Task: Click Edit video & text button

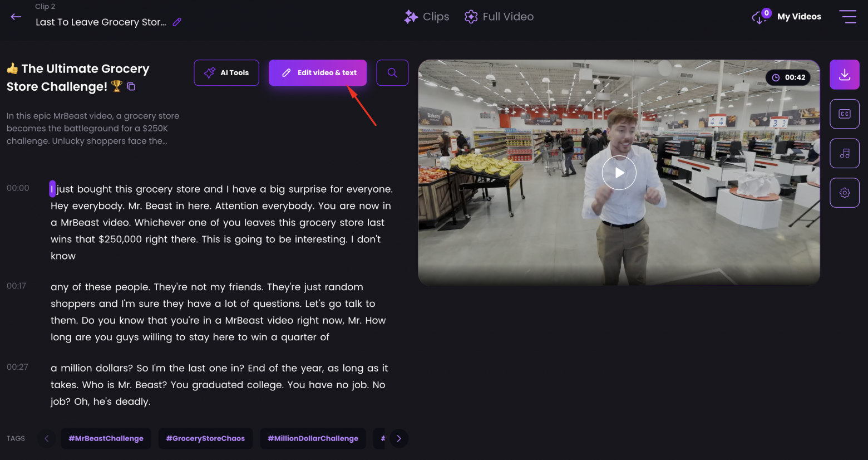Action: tap(318, 73)
